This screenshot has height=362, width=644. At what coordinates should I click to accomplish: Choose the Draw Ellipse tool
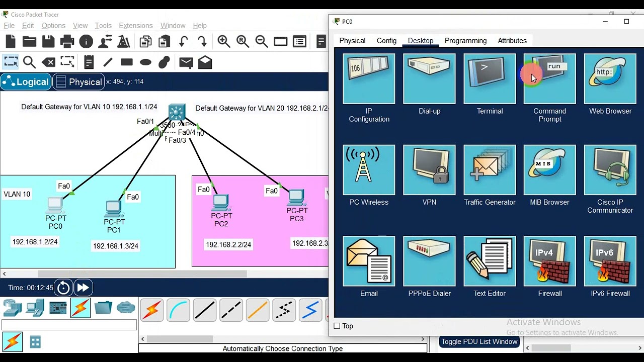[x=145, y=62]
